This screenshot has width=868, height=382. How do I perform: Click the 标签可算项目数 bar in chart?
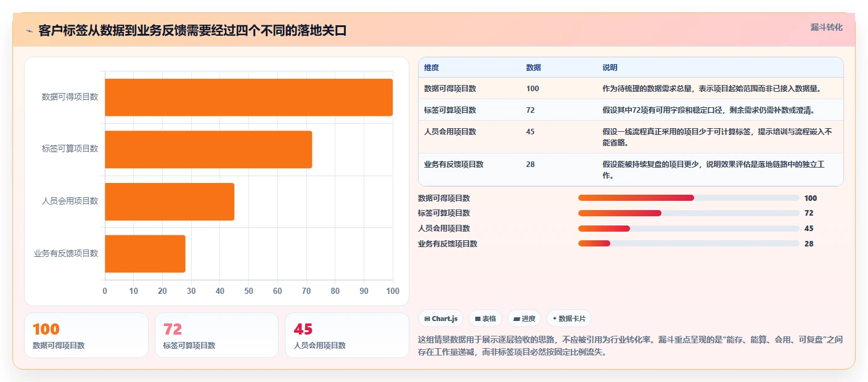tap(208, 149)
